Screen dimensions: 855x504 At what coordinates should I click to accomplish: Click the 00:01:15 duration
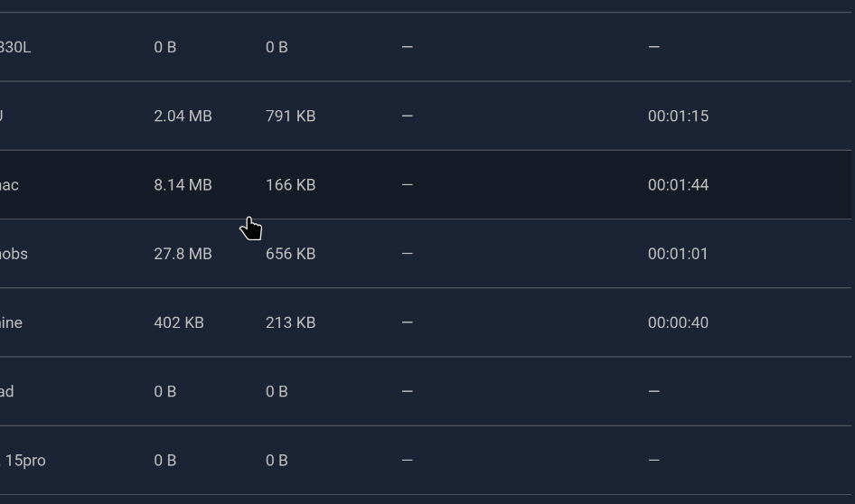pyautogui.click(x=678, y=116)
